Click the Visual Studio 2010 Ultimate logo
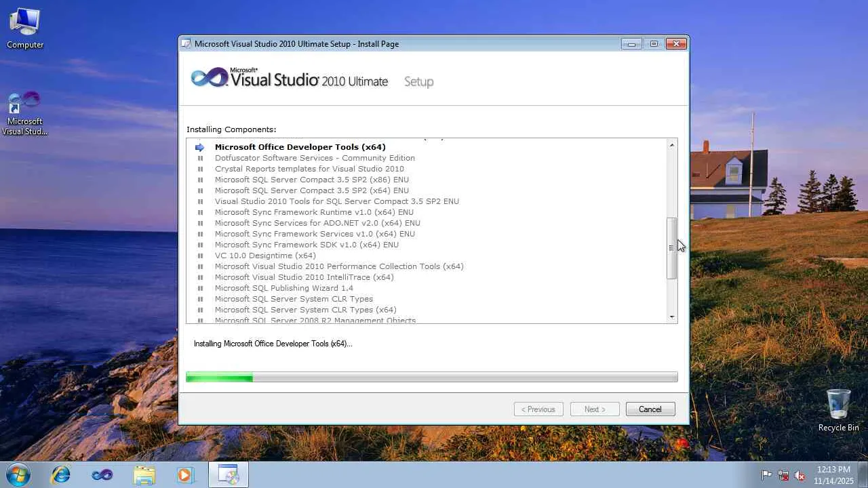Image resolution: width=868 pixels, height=488 pixels. 290,79
